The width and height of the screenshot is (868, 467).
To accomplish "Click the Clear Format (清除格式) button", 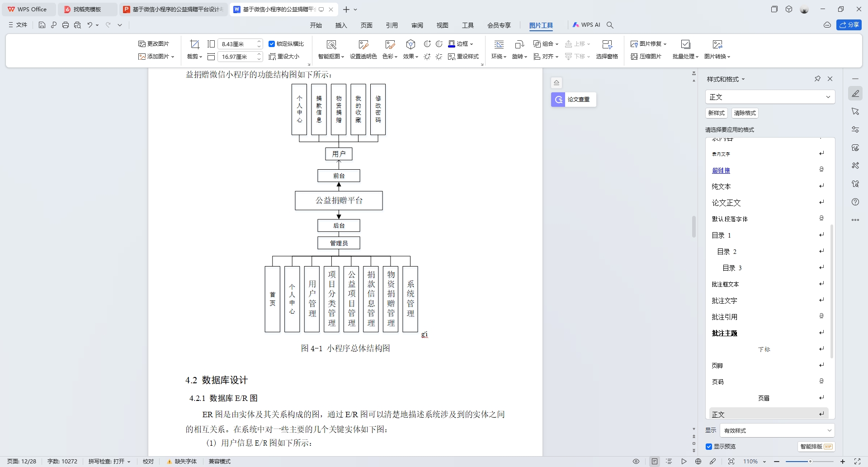I will 745,113.
